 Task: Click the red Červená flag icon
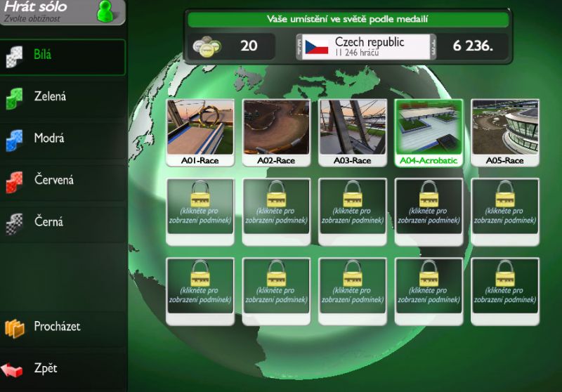click(x=14, y=182)
